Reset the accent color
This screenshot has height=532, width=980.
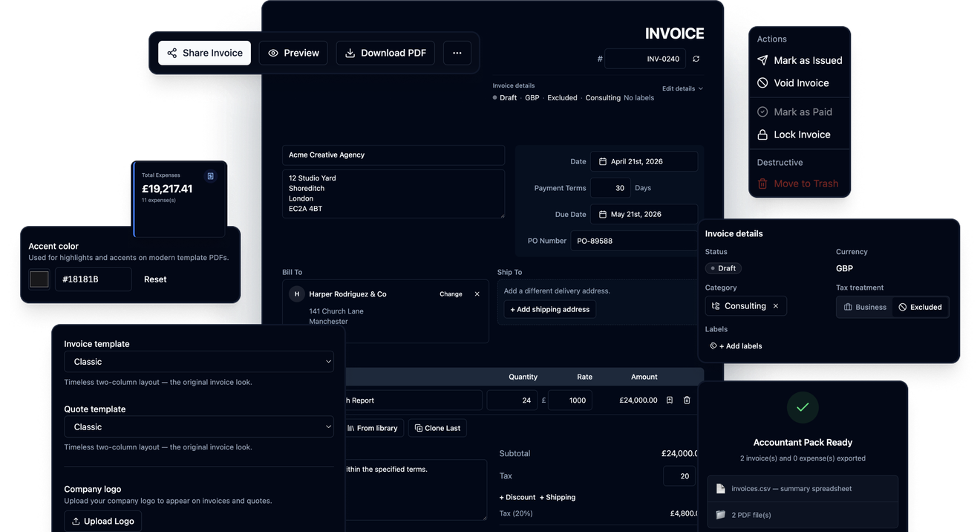click(155, 279)
